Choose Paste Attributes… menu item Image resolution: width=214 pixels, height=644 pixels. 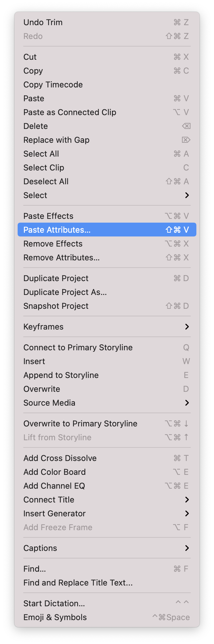(107, 230)
